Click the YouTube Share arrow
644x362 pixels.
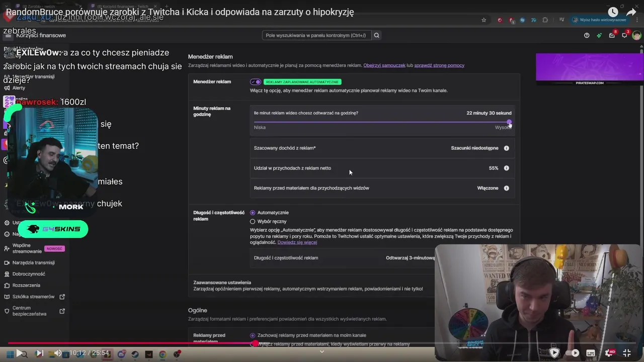pyautogui.click(x=631, y=12)
